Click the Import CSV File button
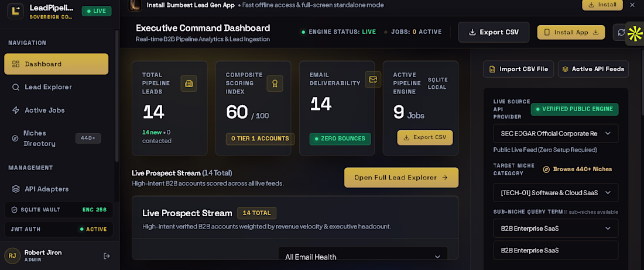The image size is (644, 270). pos(518,69)
